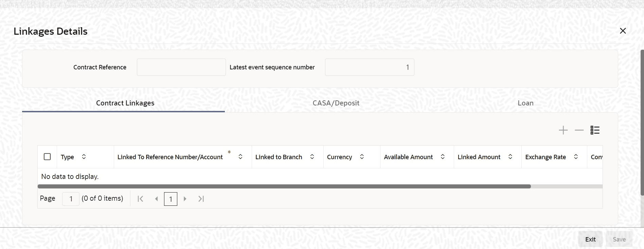This screenshot has height=249, width=644.
Task: Close the Linkages Details dialog
Action: (623, 31)
